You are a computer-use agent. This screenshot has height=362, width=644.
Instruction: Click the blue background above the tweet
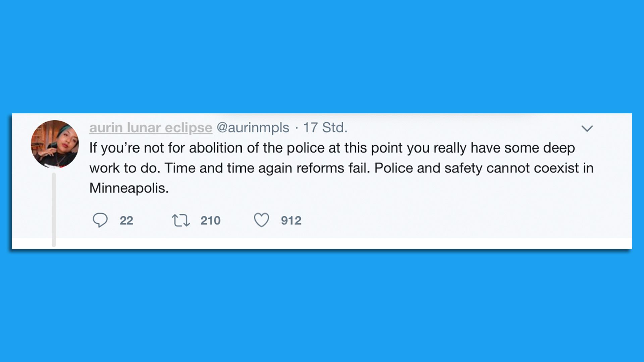(322, 57)
